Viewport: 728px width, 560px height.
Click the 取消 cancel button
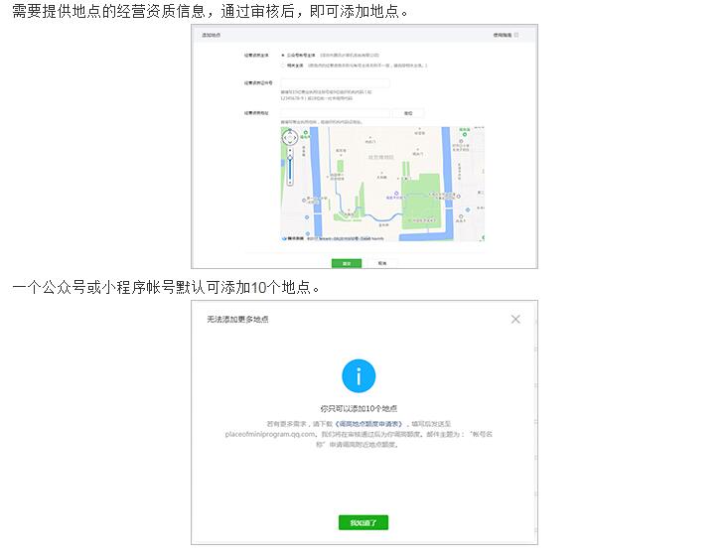point(382,263)
